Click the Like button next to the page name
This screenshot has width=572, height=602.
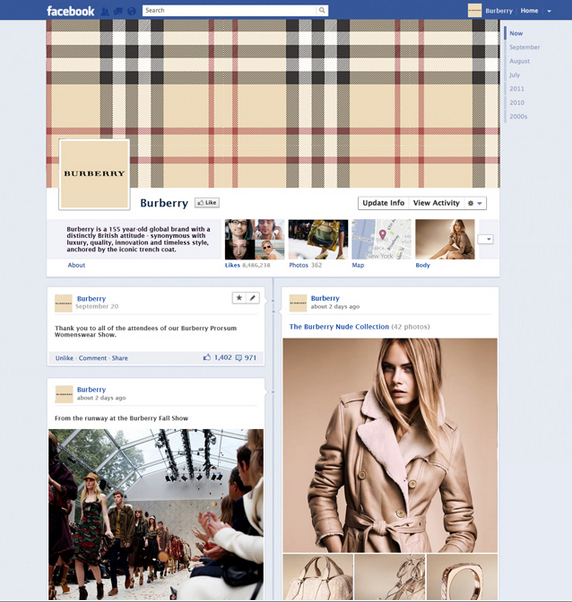coord(207,203)
